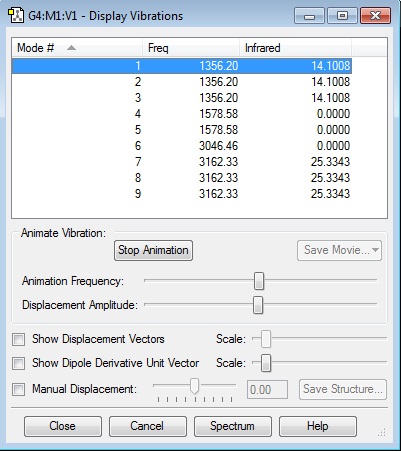Enable Show Displacement Vectors checkbox

[x=18, y=340]
